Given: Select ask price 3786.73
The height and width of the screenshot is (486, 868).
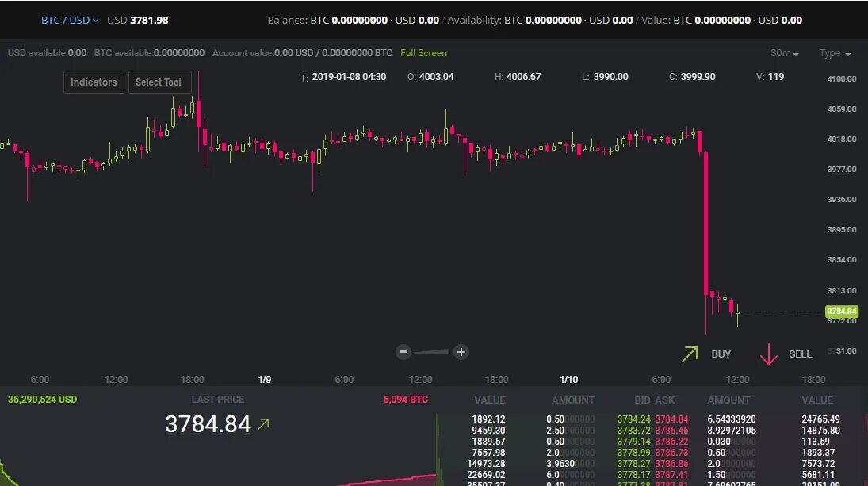Looking at the screenshot, I should (672, 453).
